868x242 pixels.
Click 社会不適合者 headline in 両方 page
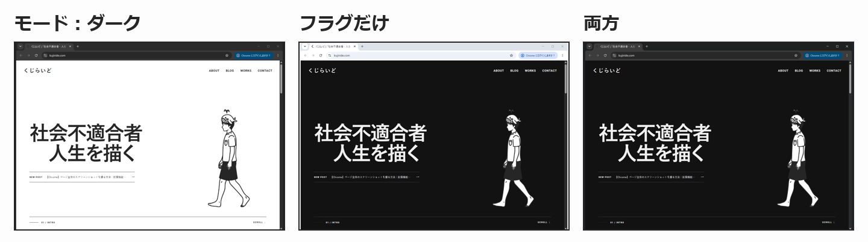point(655,133)
